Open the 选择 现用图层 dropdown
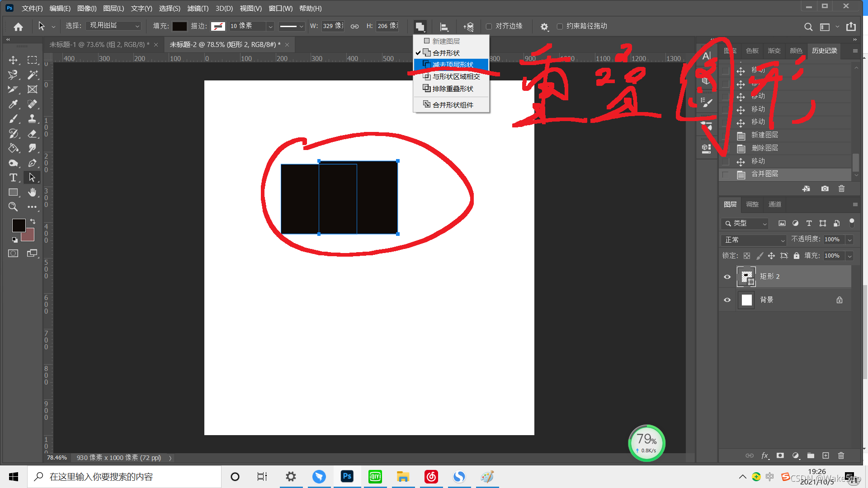 [114, 26]
